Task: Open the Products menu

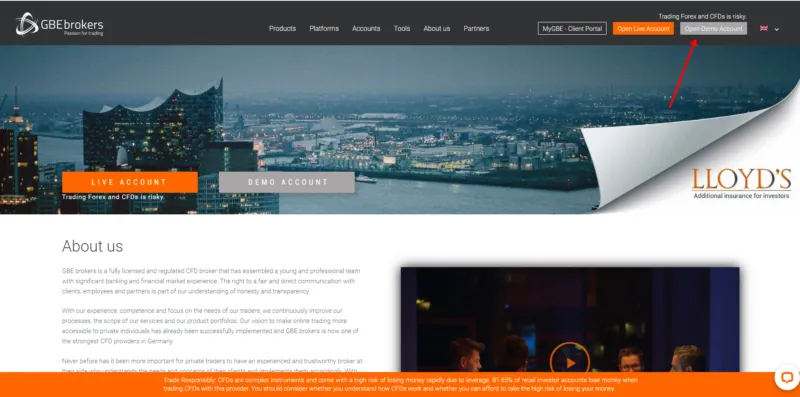Action: 282,29
